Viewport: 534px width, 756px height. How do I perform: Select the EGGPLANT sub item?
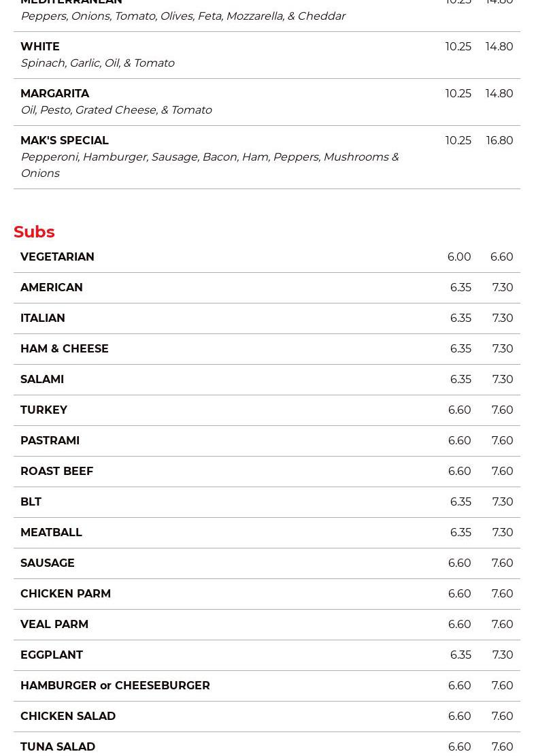(52, 655)
